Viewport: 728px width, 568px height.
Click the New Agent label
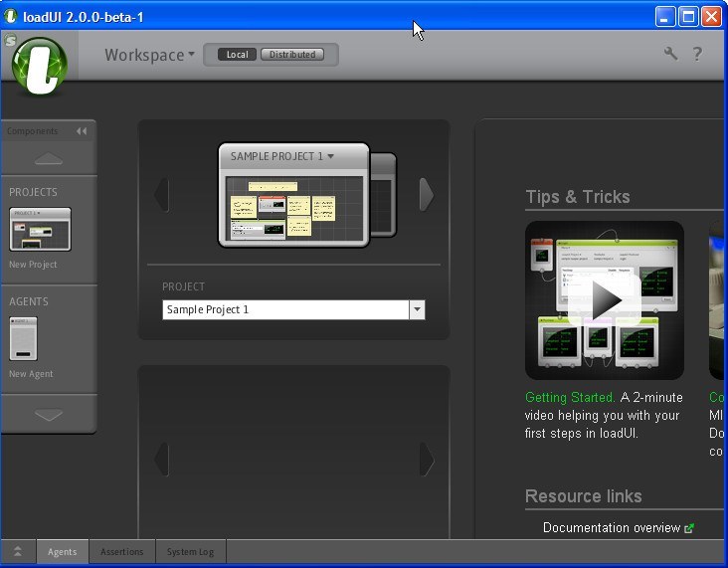pos(31,374)
